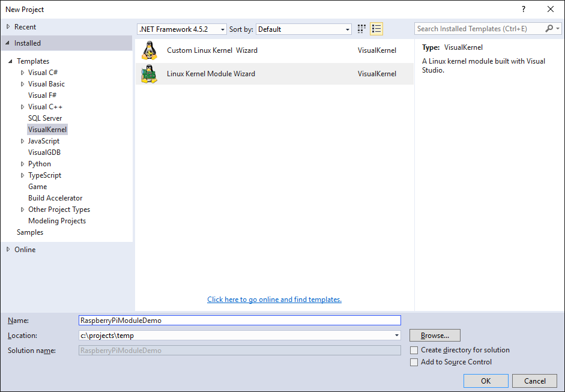
Task: Expand the Recent section
Action: pyautogui.click(x=8, y=26)
